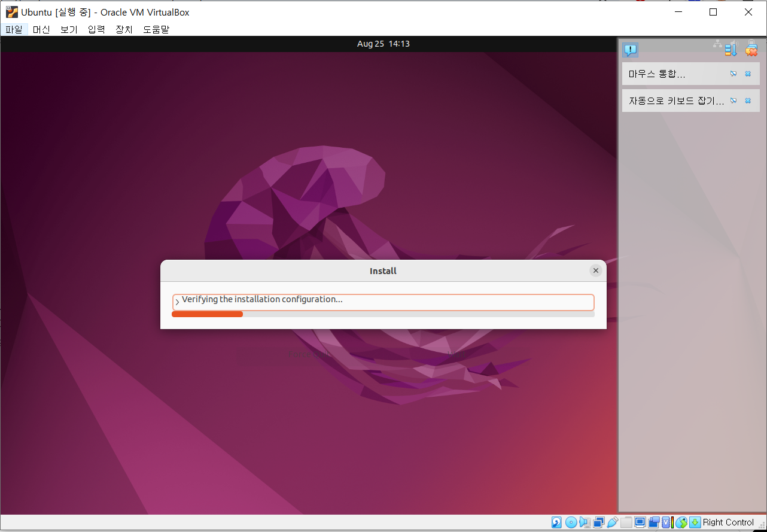767x532 pixels.
Task: Disable the 마우스 통합 notification via its crossed-bubble icon
Action: pos(733,74)
